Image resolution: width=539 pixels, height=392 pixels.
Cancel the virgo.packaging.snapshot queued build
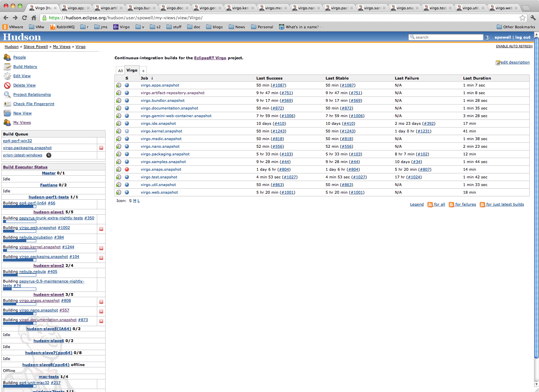(101, 148)
